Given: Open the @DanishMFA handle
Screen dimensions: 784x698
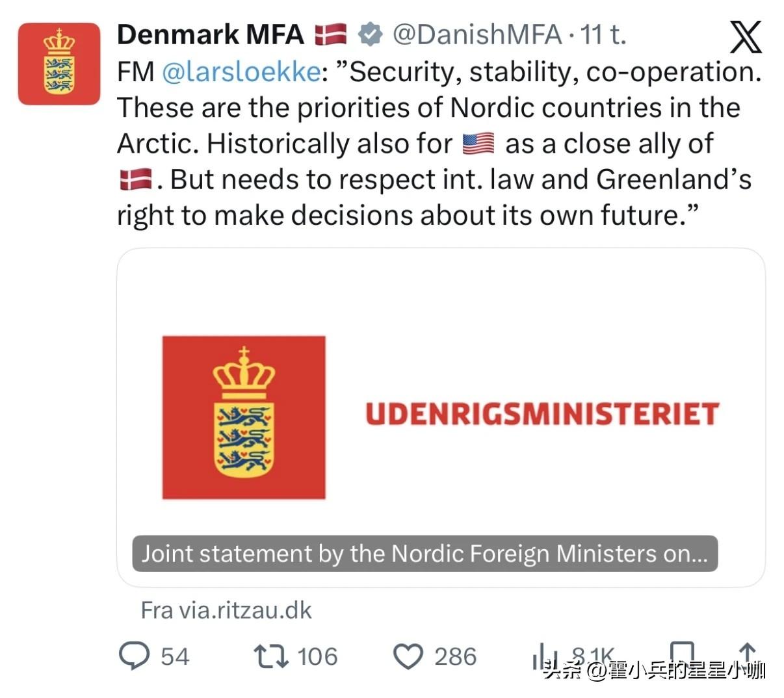Looking at the screenshot, I should tap(477, 34).
